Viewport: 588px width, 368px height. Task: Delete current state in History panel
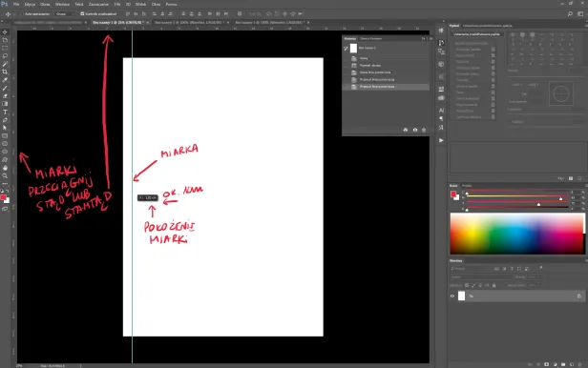[x=424, y=130]
